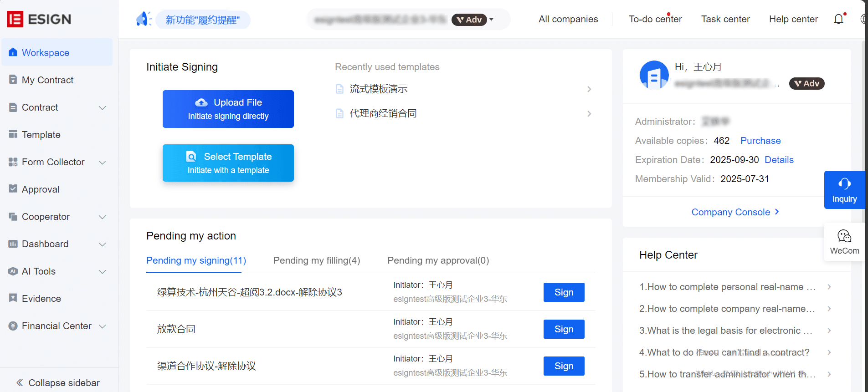Open the Workspace home icon
Viewport: 868px width, 392px height.
tap(13, 52)
